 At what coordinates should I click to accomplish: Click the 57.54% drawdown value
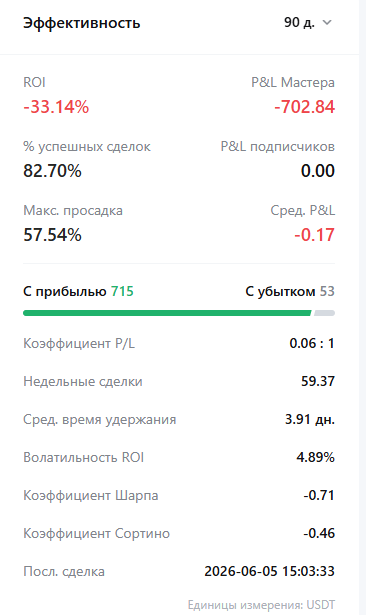pyautogui.click(x=52, y=235)
